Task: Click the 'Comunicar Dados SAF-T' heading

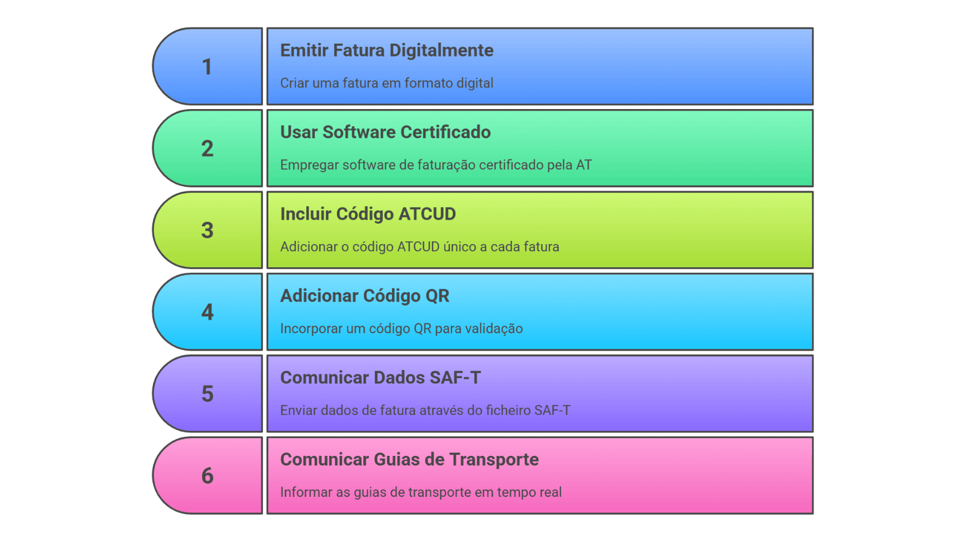Action: click(x=380, y=377)
